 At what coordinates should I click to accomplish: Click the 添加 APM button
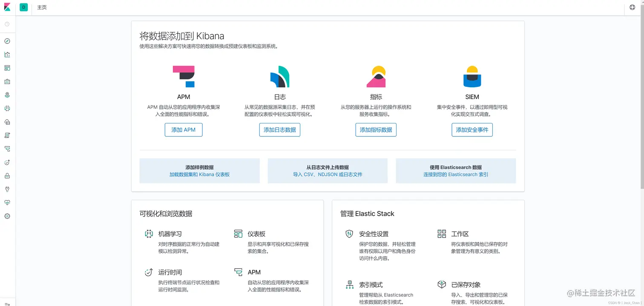184,130
